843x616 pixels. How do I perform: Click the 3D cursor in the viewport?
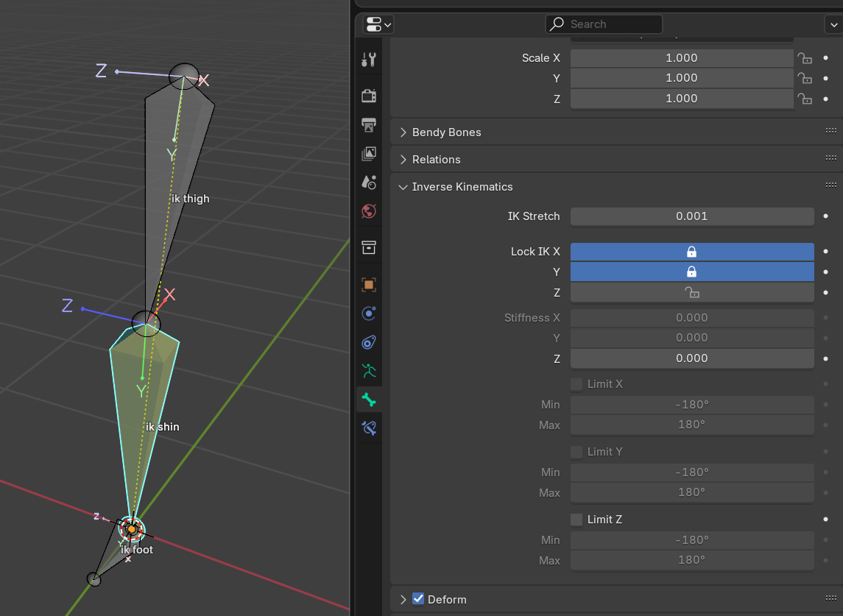click(x=131, y=529)
